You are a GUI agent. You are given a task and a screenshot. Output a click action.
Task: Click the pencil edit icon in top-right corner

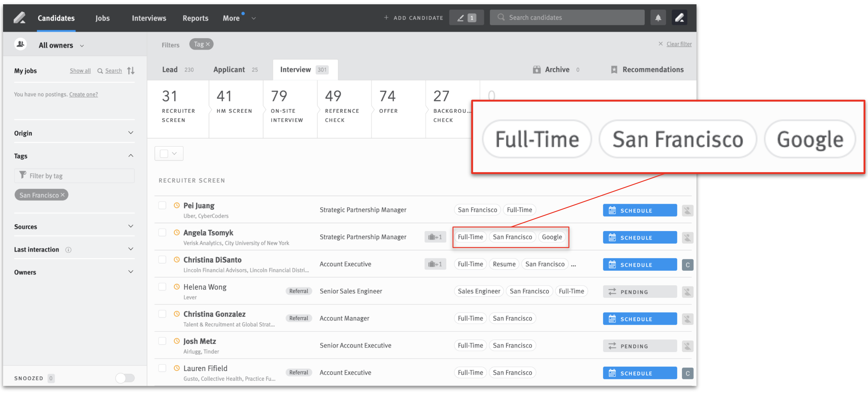680,17
